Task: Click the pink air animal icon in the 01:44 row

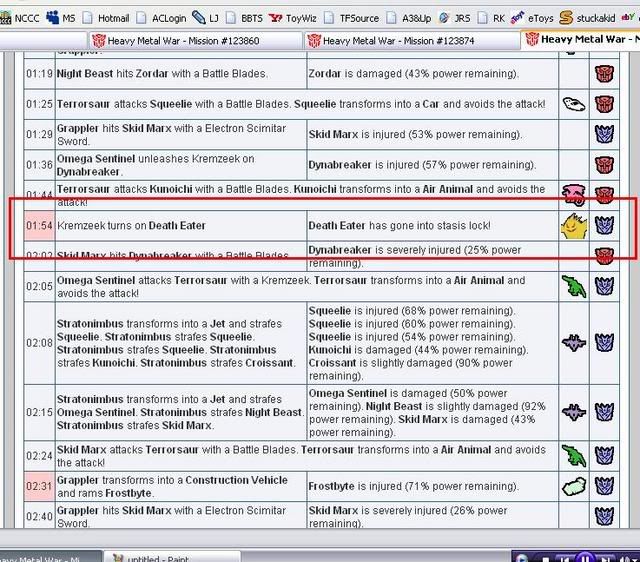Action: [x=573, y=195]
